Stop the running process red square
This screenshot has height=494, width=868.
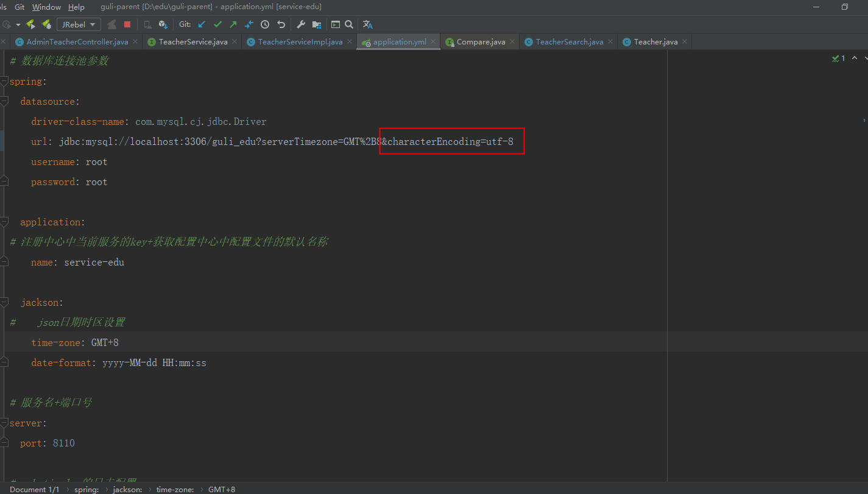point(127,24)
